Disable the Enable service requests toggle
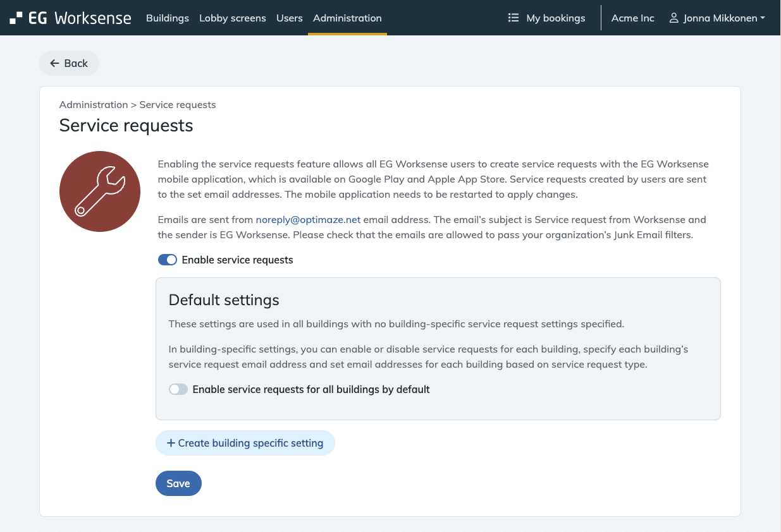The width and height of the screenshot is (781, 532). [x=168, y=260]
